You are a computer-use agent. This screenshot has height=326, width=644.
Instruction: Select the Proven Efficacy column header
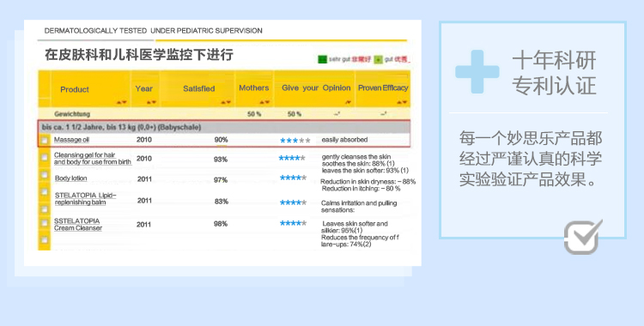click(383, 88)
